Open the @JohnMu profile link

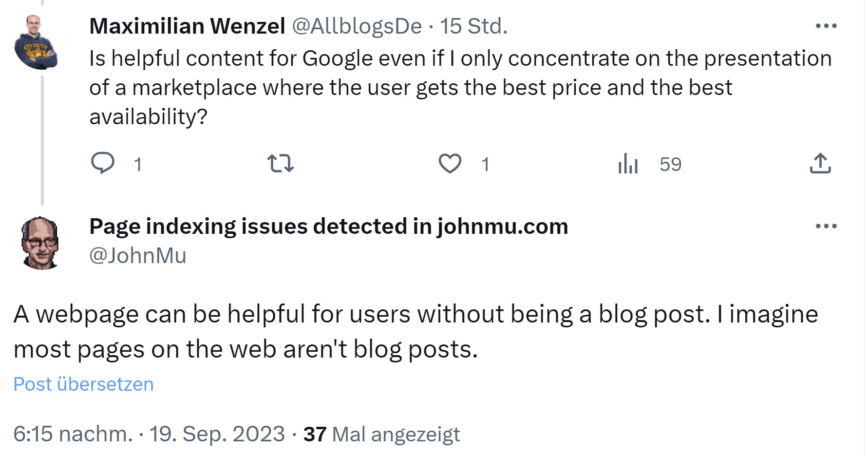tap(138, 255)
